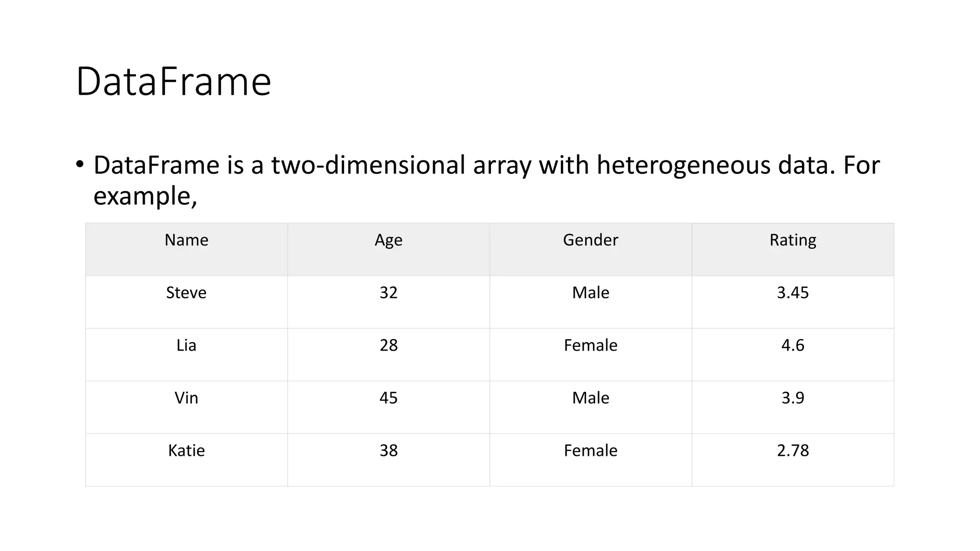Select the rating value 4.6
Viewport: 980px width, 551px height.
(x=792, y=345)
